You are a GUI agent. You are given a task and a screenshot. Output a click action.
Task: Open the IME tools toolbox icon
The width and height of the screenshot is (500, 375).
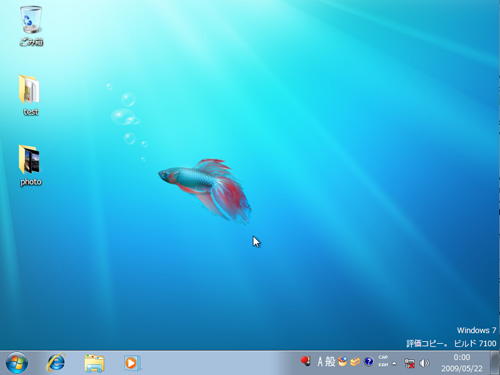click(x=342, y=362)
